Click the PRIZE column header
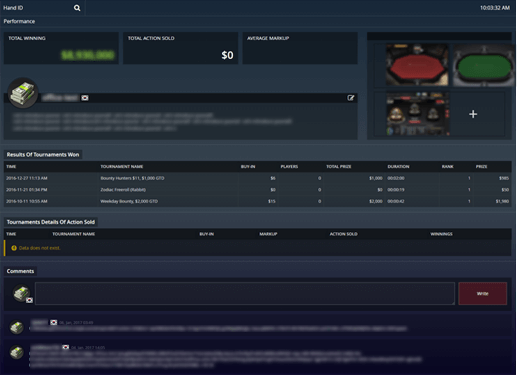This screenshot has height=375, width=517. pos(481,167)
